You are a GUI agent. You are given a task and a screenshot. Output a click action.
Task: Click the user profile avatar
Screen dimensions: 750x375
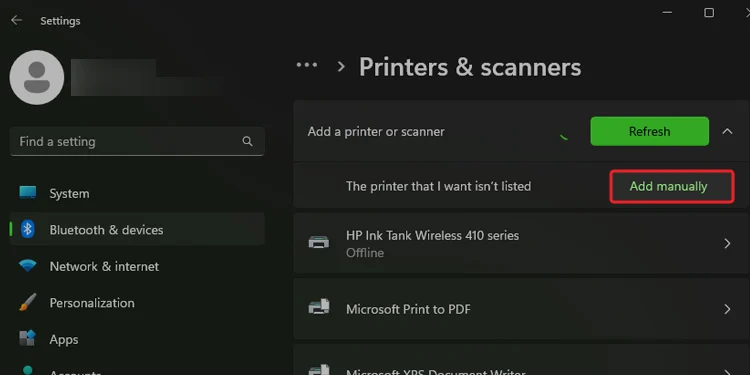[x=37, y=77]
